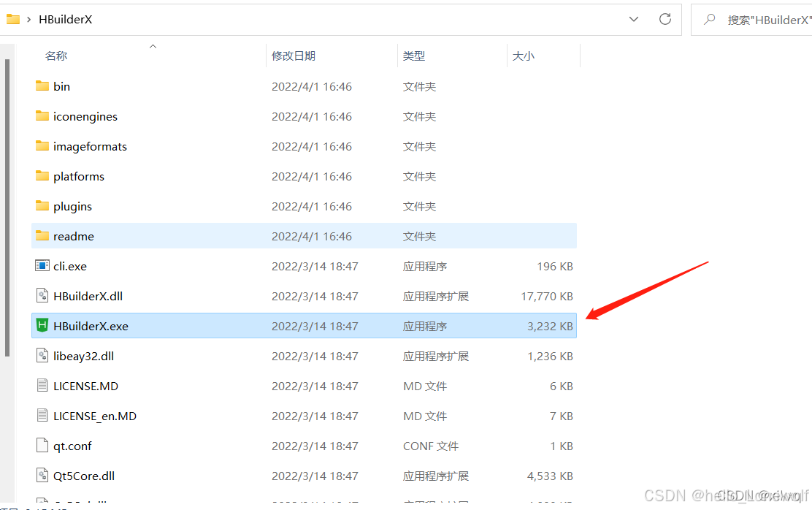
Task: Click the 应用程序扩展 type of libeay32.dll row
Action: [435, 356]
